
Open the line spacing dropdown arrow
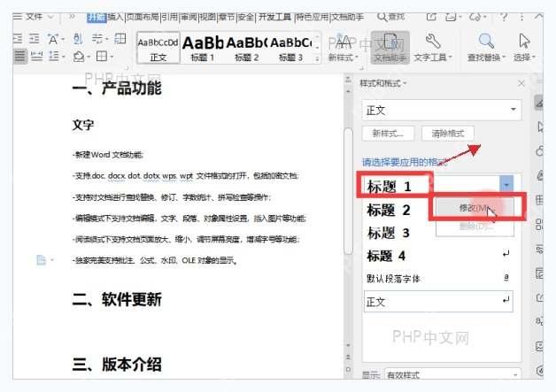click(63, 57)
